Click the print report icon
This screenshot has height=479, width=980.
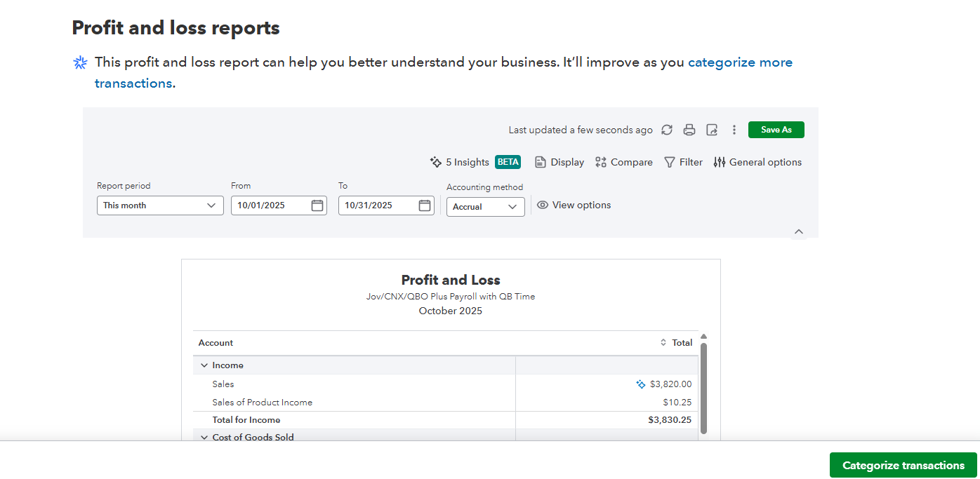coord(689,130)
